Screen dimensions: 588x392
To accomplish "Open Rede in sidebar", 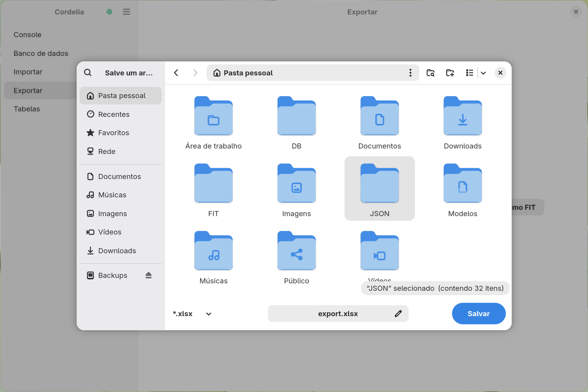I will pyautogui.click(x=121, y=152).
